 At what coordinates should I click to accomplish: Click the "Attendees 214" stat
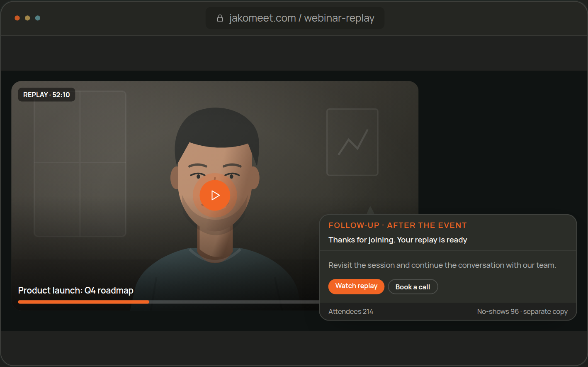(x=351, y=311)
